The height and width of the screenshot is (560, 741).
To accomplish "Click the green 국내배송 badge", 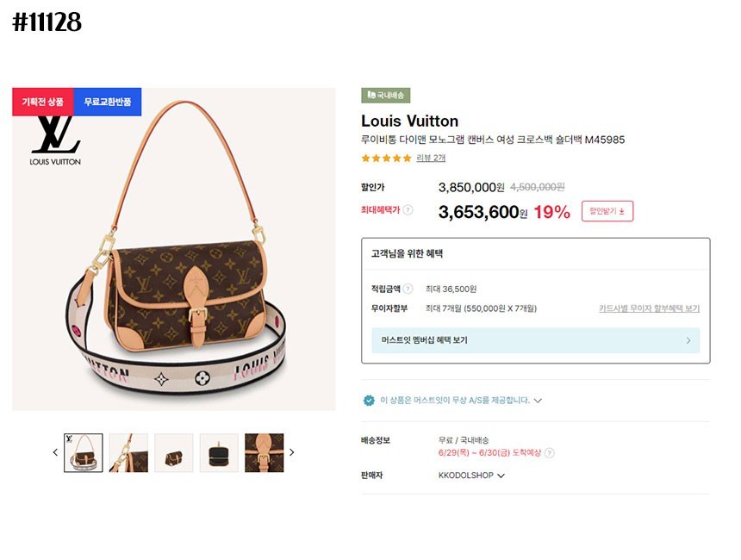I will [386, 96].
